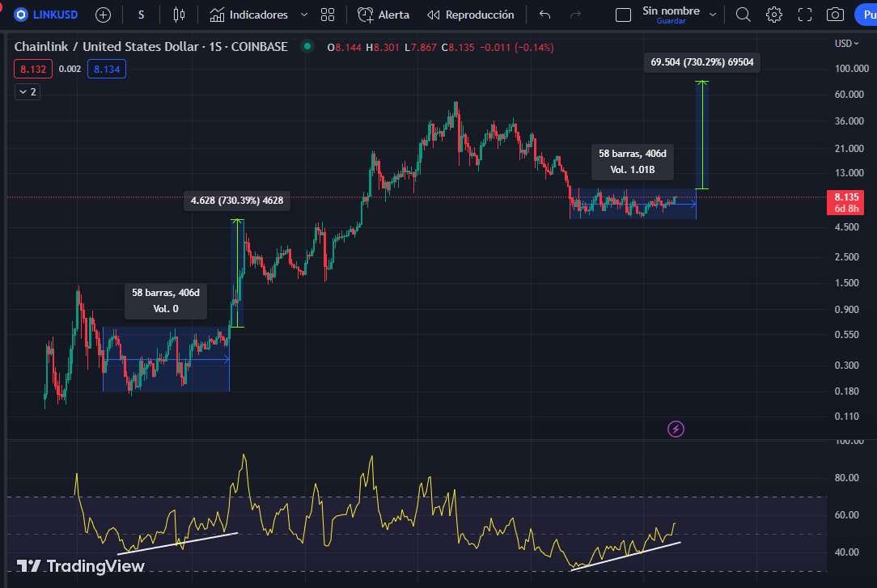This screenshot has height=588, width=877.
Task: Enter fullscreen mode
Action: point(805,15)
